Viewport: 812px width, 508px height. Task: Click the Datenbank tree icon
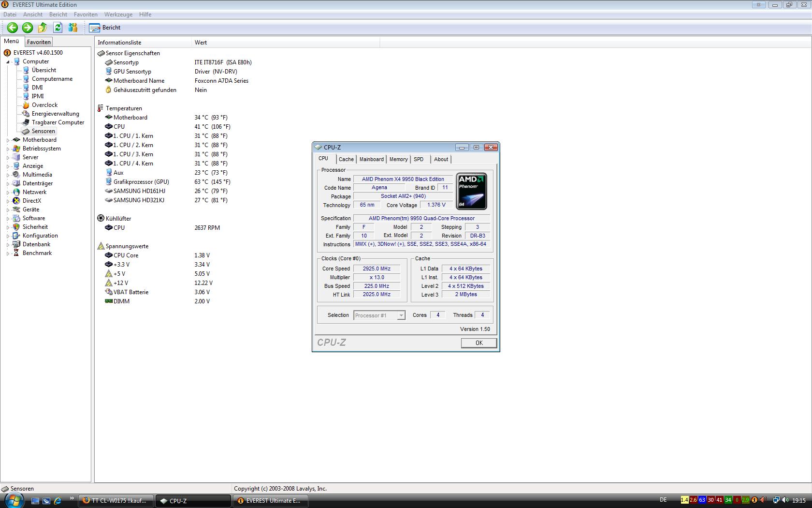(x=16, y=244)
